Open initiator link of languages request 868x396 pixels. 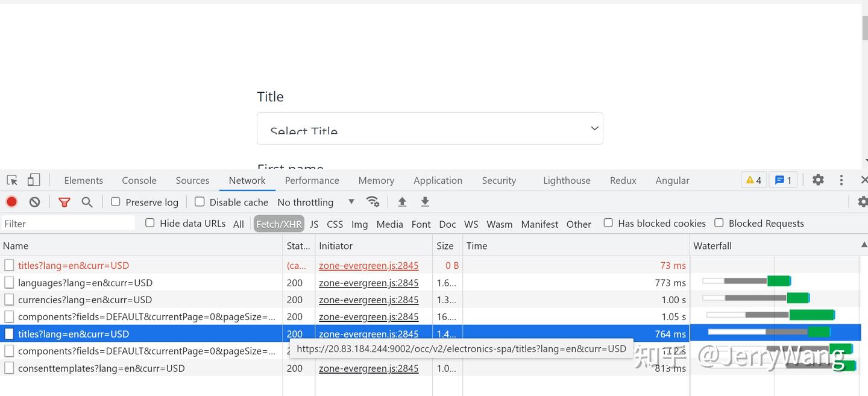click(x=368, y=282)
